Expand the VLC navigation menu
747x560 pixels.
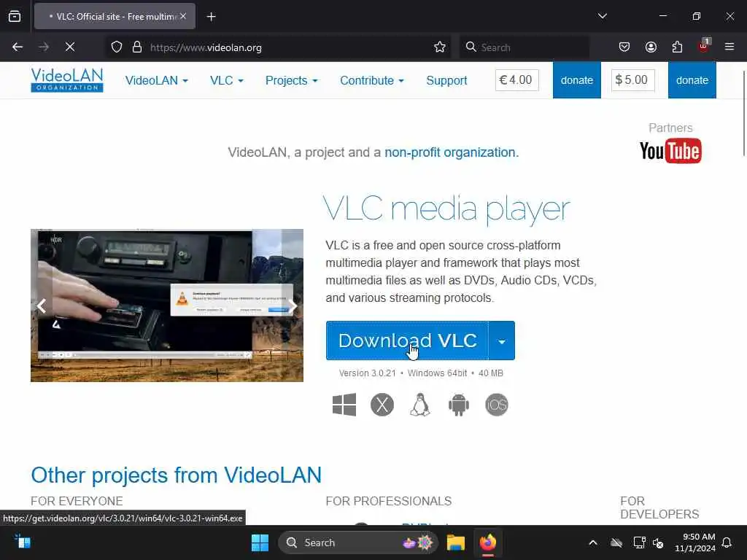tap(227, 80)
